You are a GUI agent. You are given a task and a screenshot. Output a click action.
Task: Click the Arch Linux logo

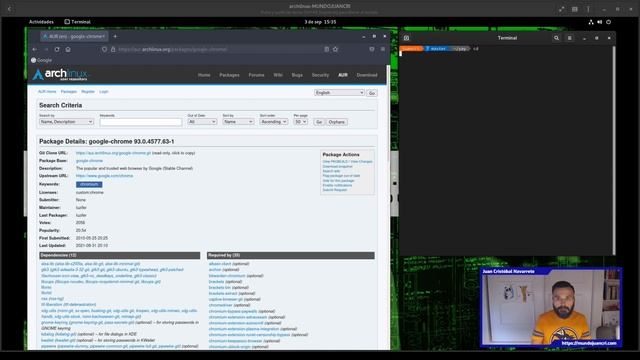coord(60,75)
